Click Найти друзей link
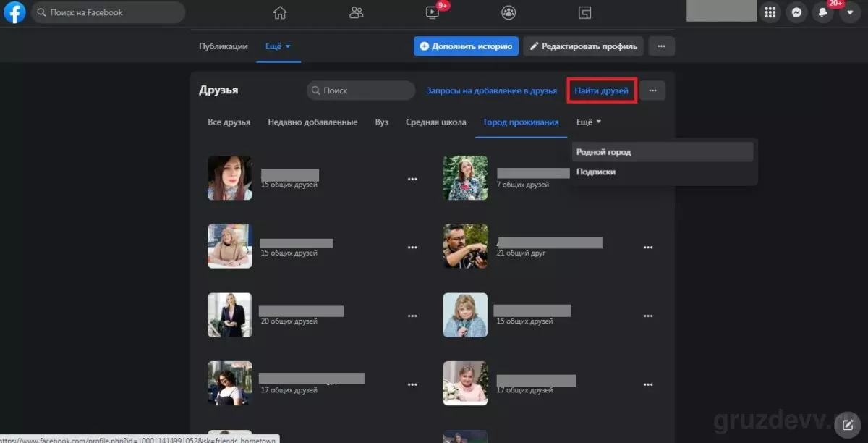 click(601, 90)
